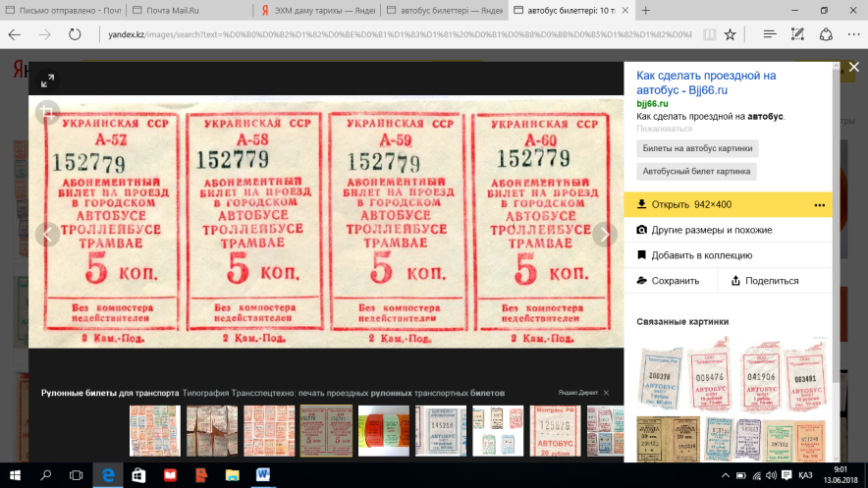Screen dimensions: 868x488
Task: Open more size options ellipsis
Action: [819, 204]
